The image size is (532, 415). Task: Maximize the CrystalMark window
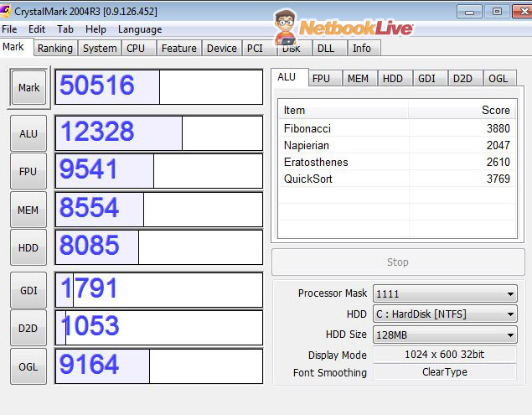click(497, 12)
